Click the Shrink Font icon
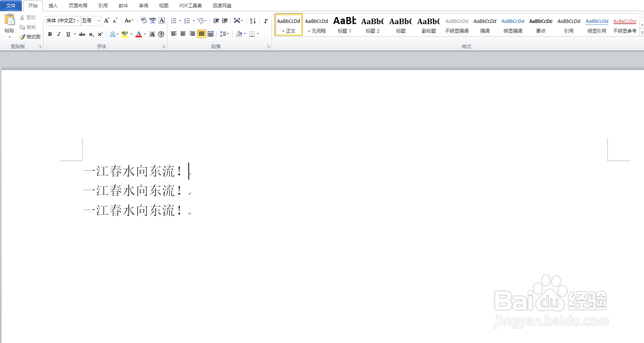Image resolution: width=644 pixels, height=343 pixels. tap(115, 21)
